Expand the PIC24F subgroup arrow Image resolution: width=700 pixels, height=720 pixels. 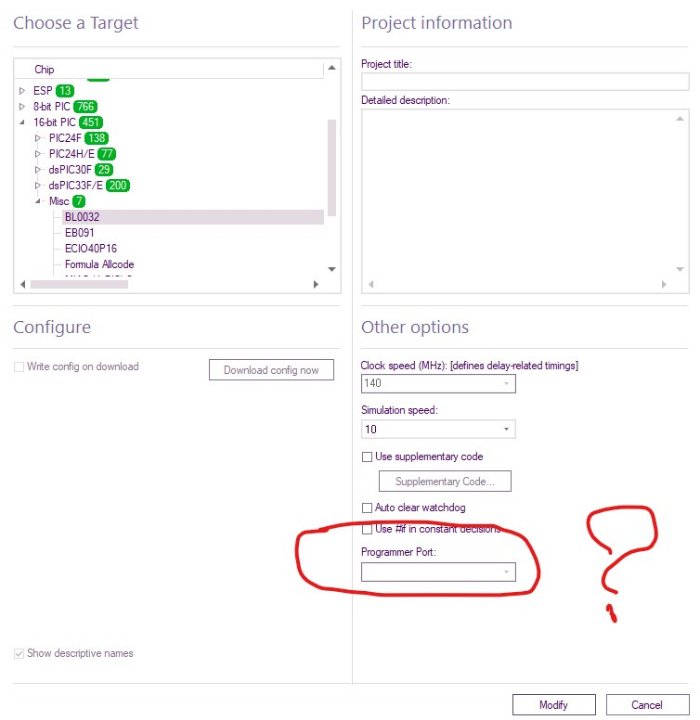coord(38,138)
